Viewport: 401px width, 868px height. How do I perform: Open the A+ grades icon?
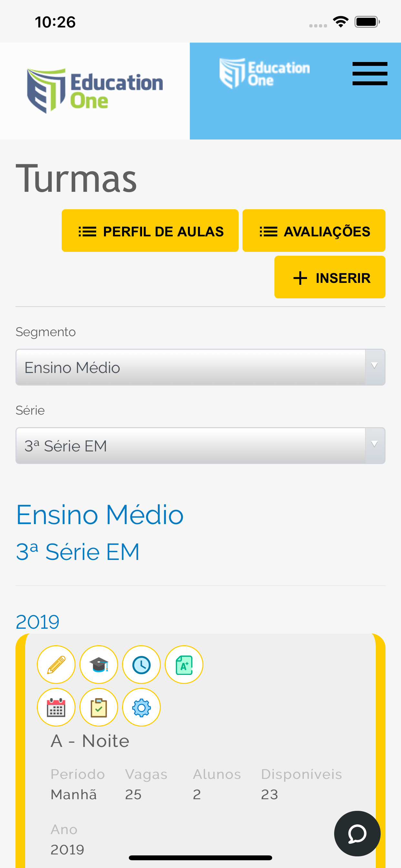pos(184,665)
